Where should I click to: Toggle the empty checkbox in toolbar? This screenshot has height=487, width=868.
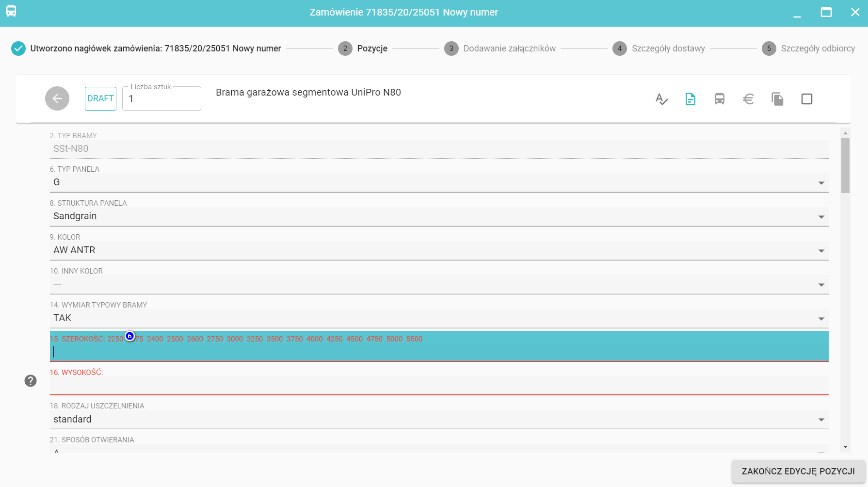806,99
